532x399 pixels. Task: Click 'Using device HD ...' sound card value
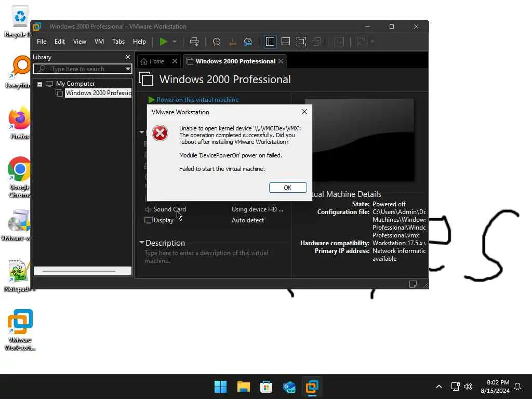(257, 209)
